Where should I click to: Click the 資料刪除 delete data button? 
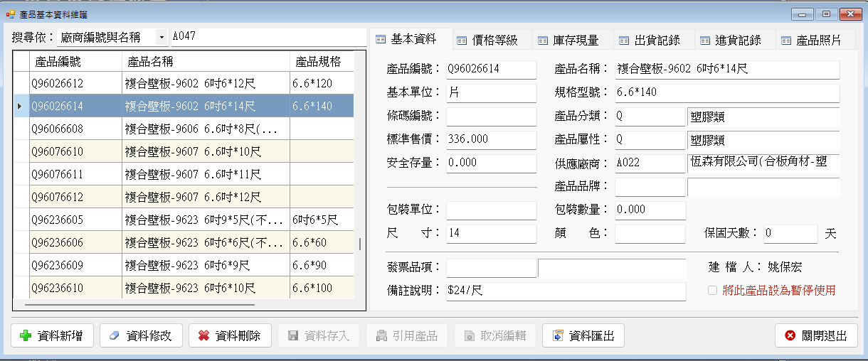tap(230, 335)
